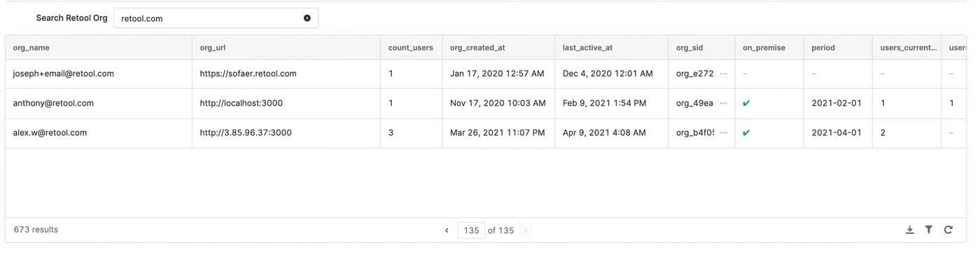Screen dimensions: 980x280
Task: Sort by org_created_at column header
Action: (x=477, y=48)
